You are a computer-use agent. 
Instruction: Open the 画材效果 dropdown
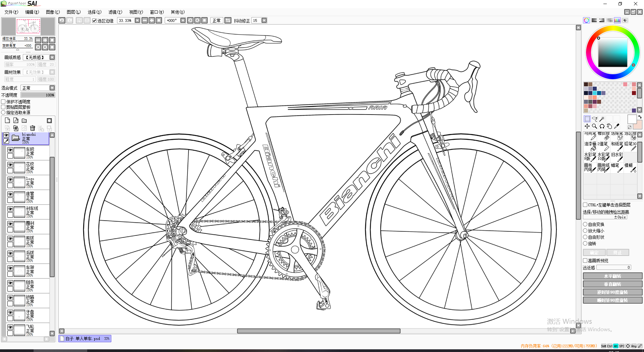tap(52, 72)
